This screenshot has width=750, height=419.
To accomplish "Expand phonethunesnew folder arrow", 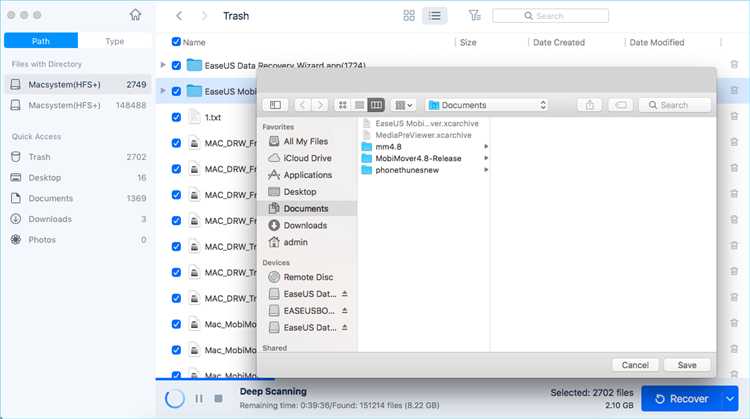I will click(486, 170).
